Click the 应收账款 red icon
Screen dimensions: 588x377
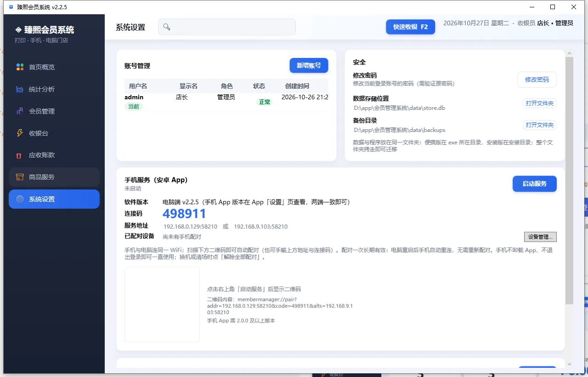(19, 155)
